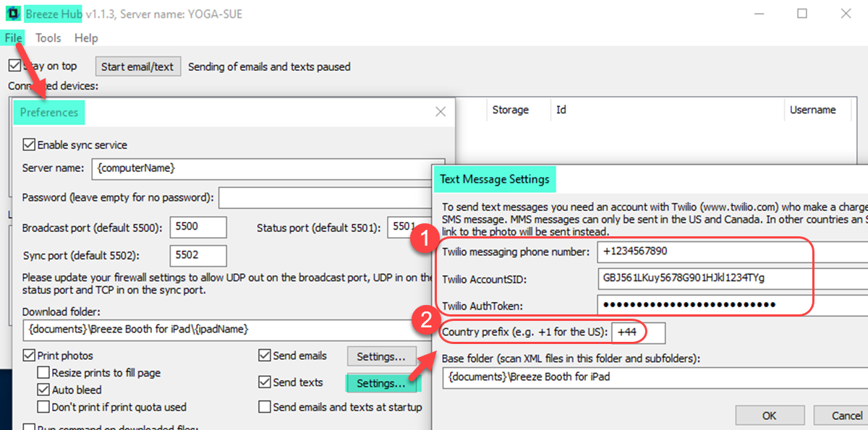Open the Tools menu

point(48,38)
